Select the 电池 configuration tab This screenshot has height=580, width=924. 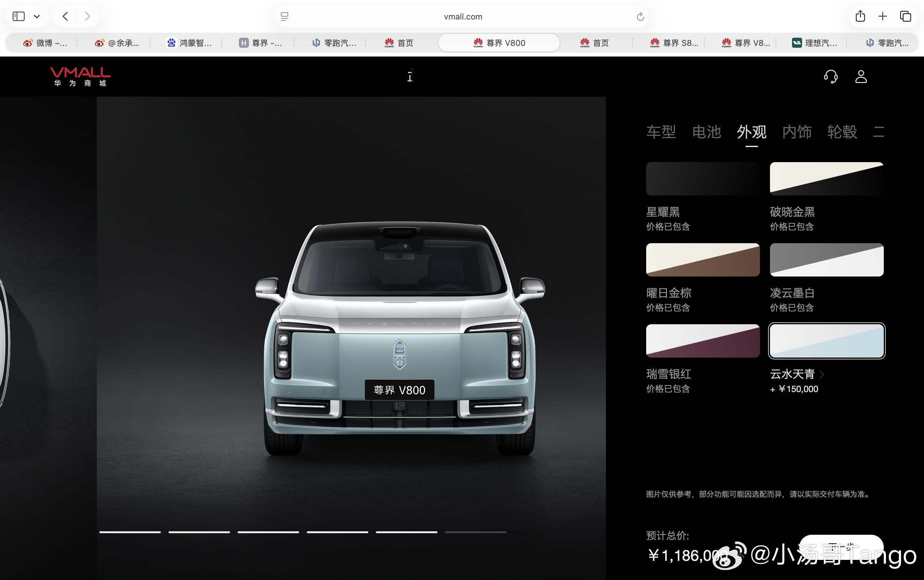pos(707,132)
